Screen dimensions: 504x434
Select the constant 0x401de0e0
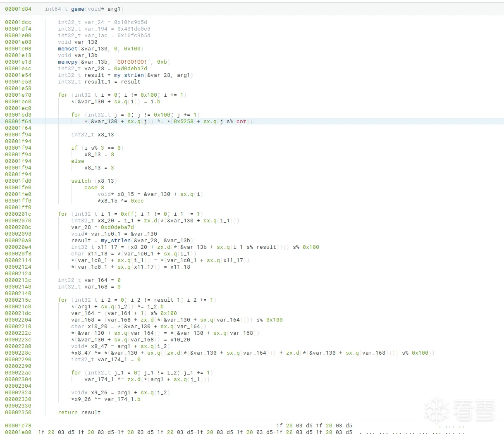pos(134,29)
